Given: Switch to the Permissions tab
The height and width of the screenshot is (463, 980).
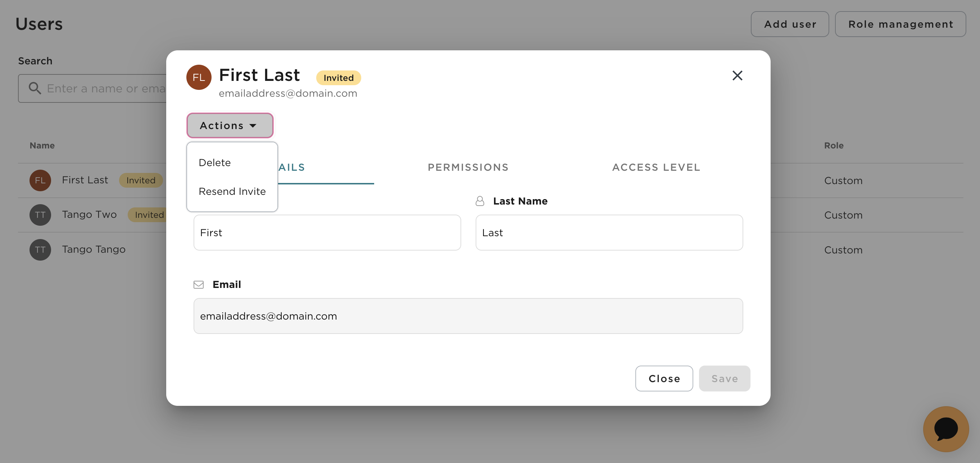Looking at the screenshot, I should point(468,167).
